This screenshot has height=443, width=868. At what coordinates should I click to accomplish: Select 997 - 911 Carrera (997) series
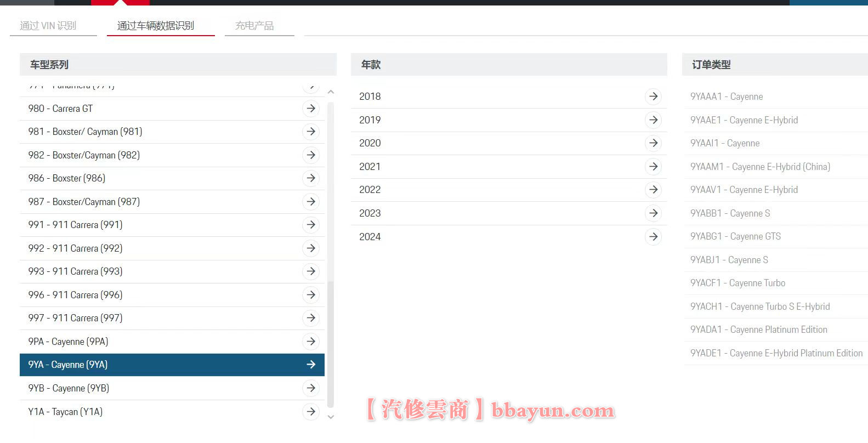[x=172, y=318]
